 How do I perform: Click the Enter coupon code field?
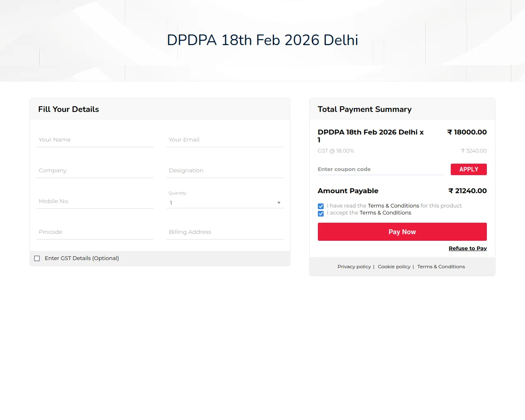(x=381, y=169)
